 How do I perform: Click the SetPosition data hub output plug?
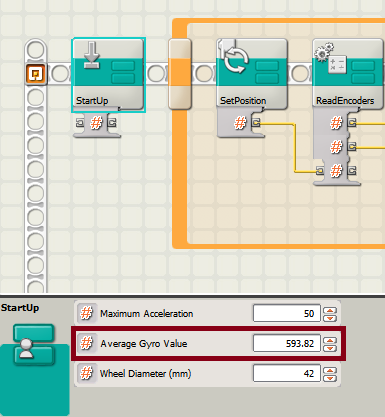pos(256,123)
